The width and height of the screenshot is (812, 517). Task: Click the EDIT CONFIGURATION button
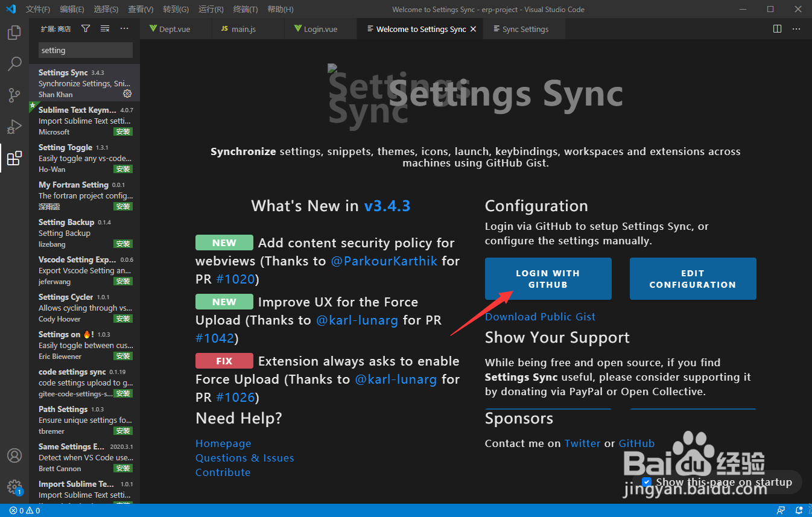coord(693,279)
